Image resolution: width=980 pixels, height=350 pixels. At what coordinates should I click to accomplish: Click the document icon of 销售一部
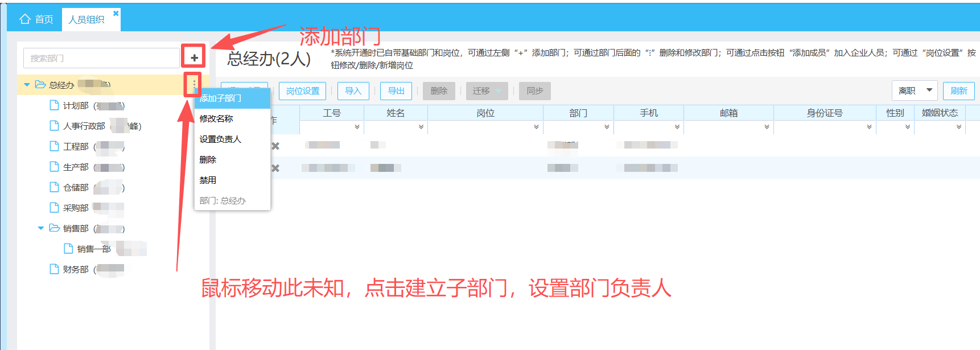click(69, 249)
